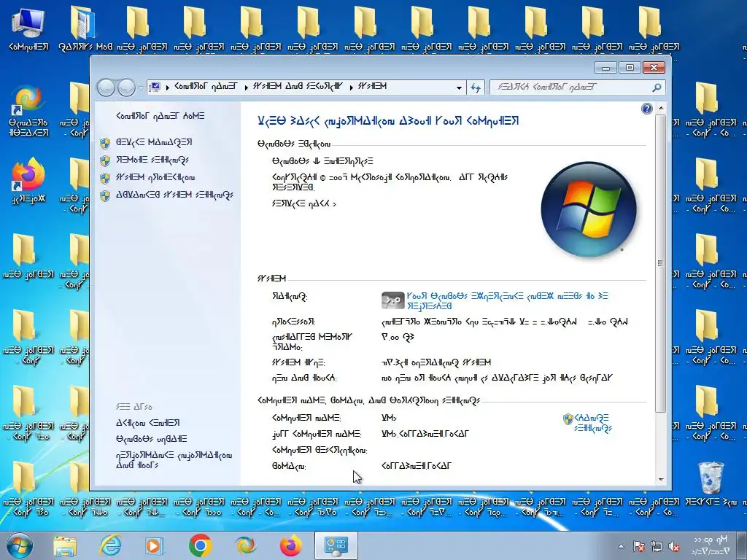
Task: Open the recent pages dropdown beside navigation arrows
Action: point(141,87)
